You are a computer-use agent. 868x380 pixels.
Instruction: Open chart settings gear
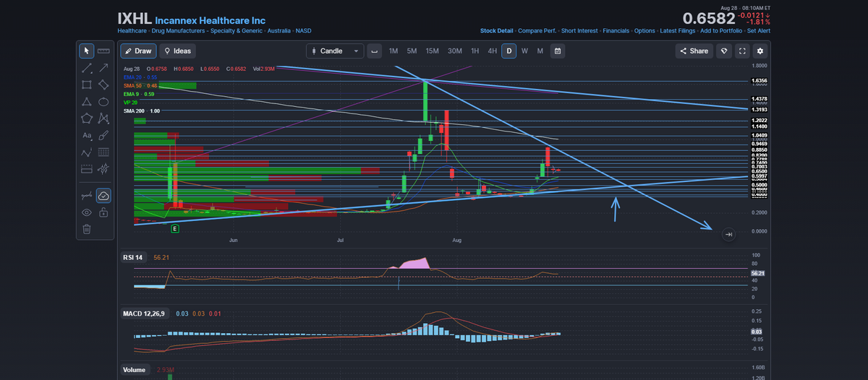click(x=759, y=51)
